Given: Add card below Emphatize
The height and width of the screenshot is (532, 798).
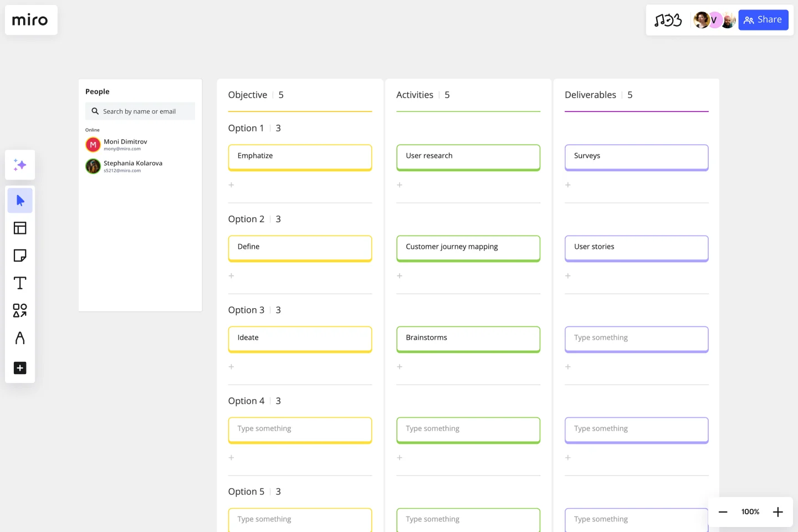Looking at the screenshot, I should tap(232, 185).
